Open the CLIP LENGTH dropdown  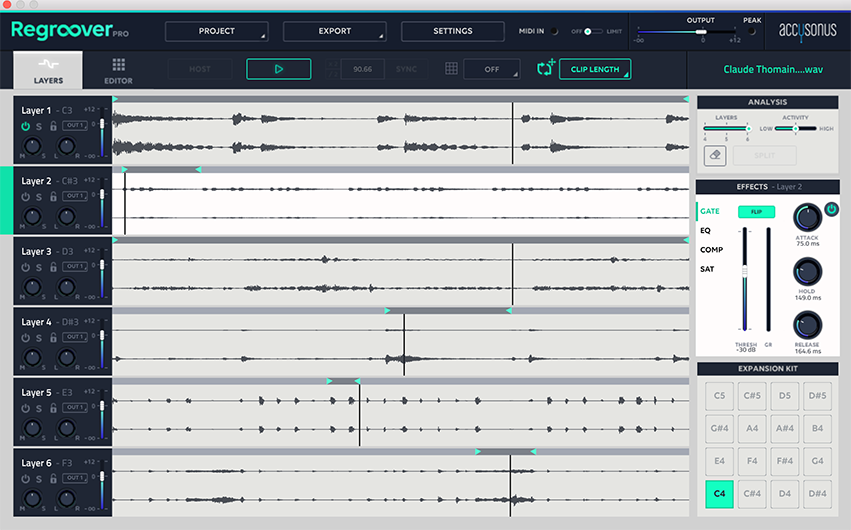click(x=595, y=69)
